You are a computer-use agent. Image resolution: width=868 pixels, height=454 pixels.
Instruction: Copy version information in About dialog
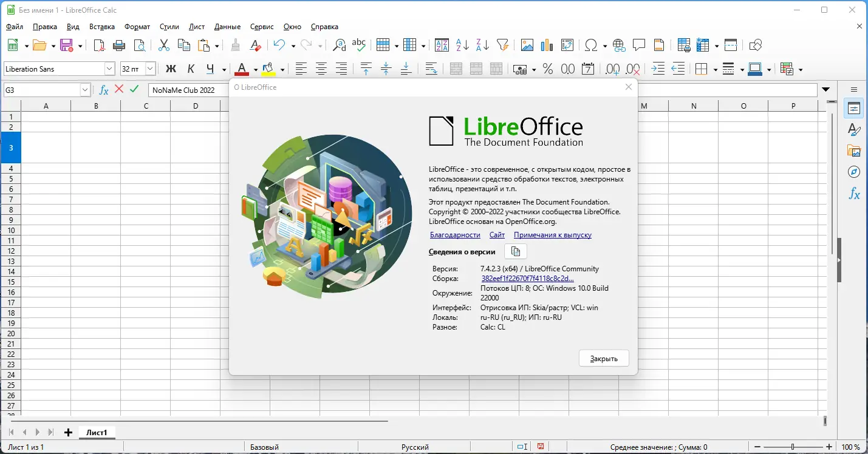point(516,251)
